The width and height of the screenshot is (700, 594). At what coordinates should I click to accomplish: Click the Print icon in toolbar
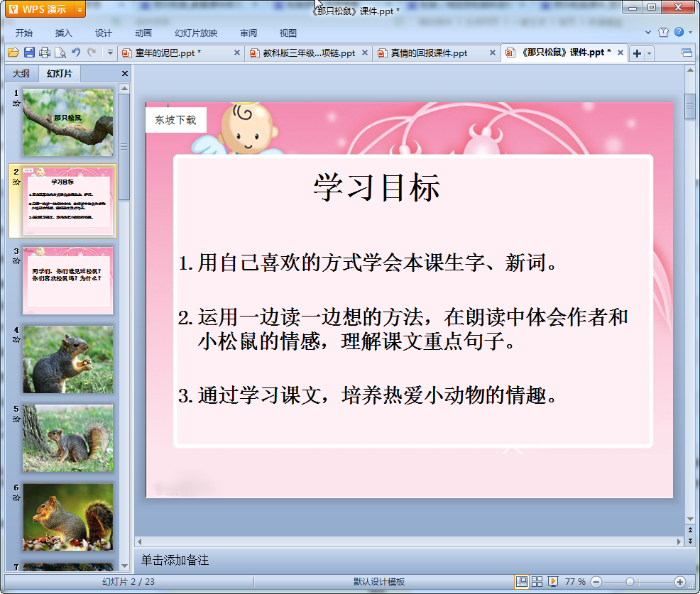click(x=45, y=53)
